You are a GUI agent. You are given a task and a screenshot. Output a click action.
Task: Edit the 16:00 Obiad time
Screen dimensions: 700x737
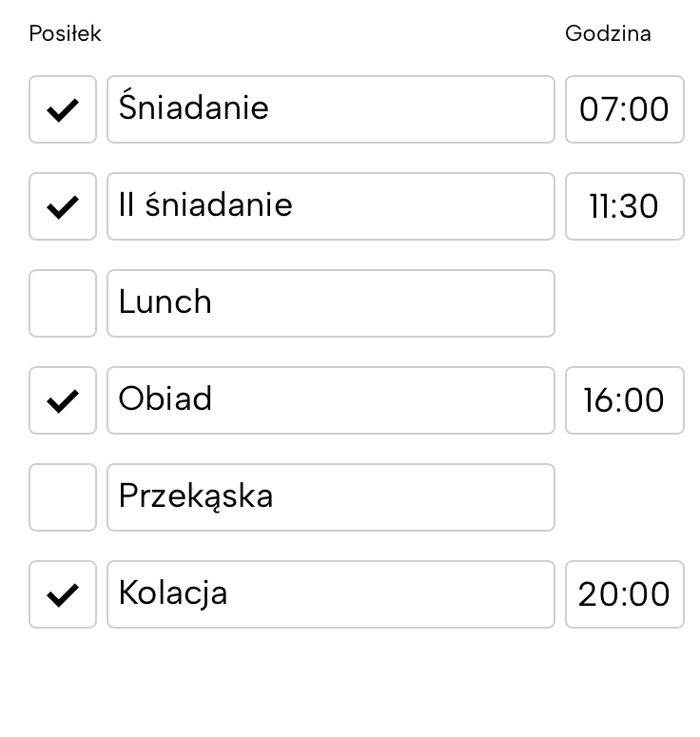point(624,400)
